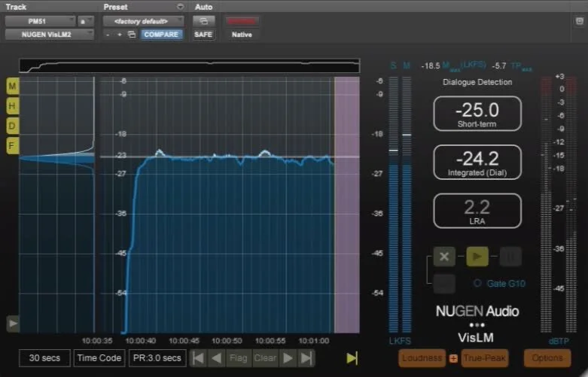Click the loudness distribution histogram
The width and height of the screenshot is (588, 377).
(x=57, y=205)
